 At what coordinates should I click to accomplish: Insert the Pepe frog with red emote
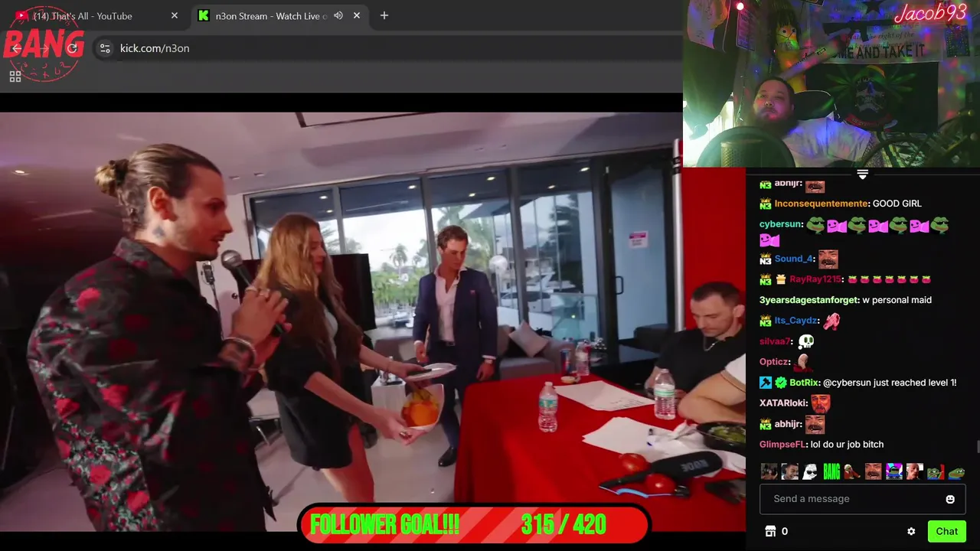[935, 472]
